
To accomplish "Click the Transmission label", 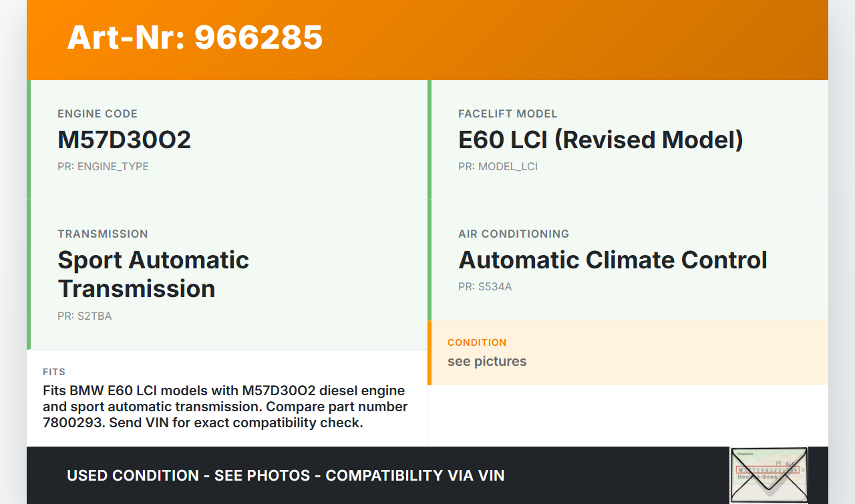I will (x=103, y=234).
